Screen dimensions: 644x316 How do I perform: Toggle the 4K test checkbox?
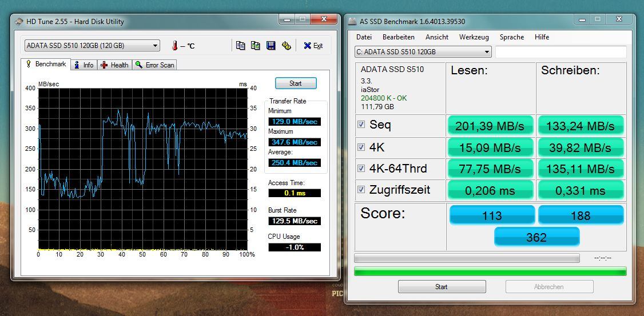tap(361, 147)
